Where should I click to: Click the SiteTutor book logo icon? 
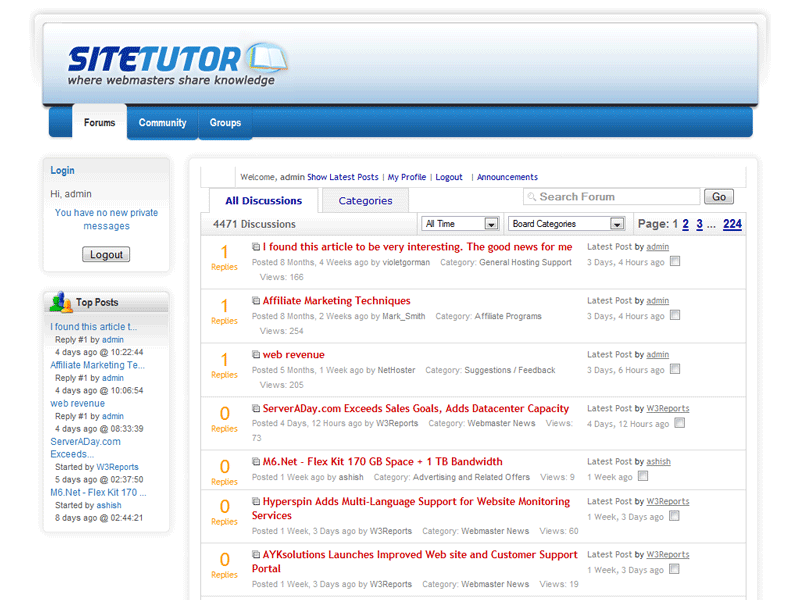tap(265, 57)
